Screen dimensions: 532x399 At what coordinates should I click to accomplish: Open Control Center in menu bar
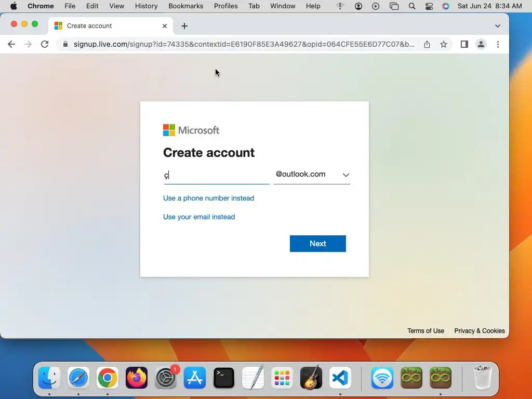(429, 6)
